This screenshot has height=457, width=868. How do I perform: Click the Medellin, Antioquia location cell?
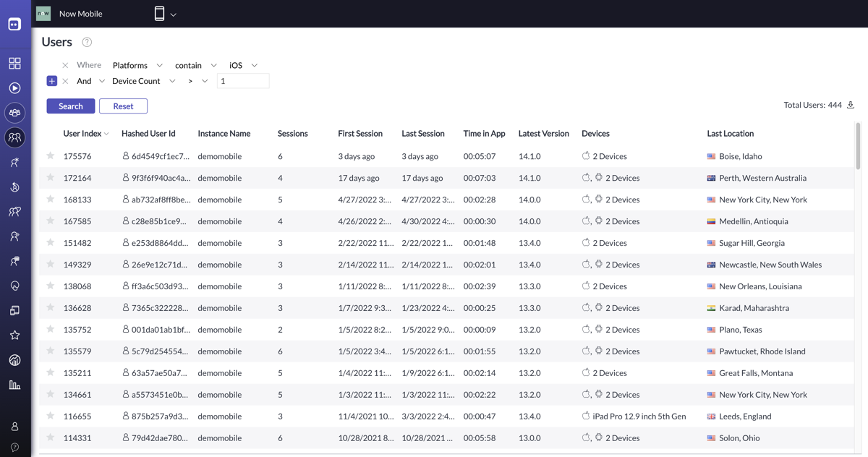pyautogui.click(x=754, y=221)
